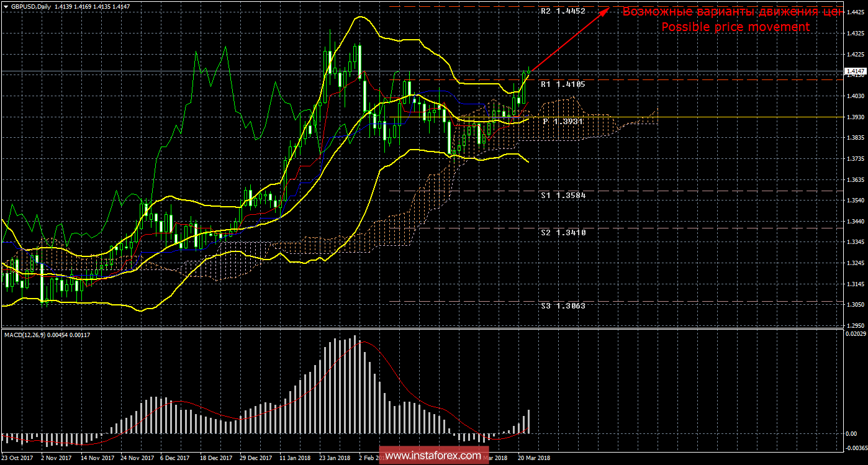Select the R1 1.4105 resistance label

(563, 84)
